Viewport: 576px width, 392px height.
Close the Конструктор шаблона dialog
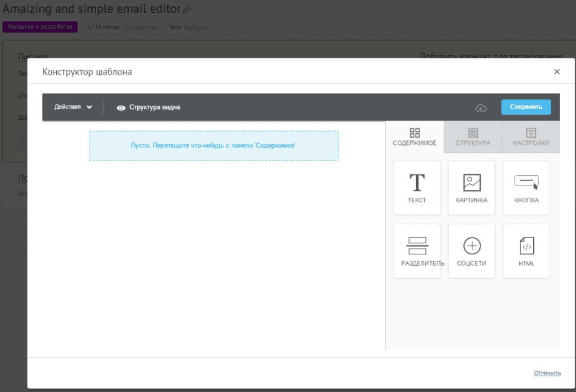click(x=557, y=71)
